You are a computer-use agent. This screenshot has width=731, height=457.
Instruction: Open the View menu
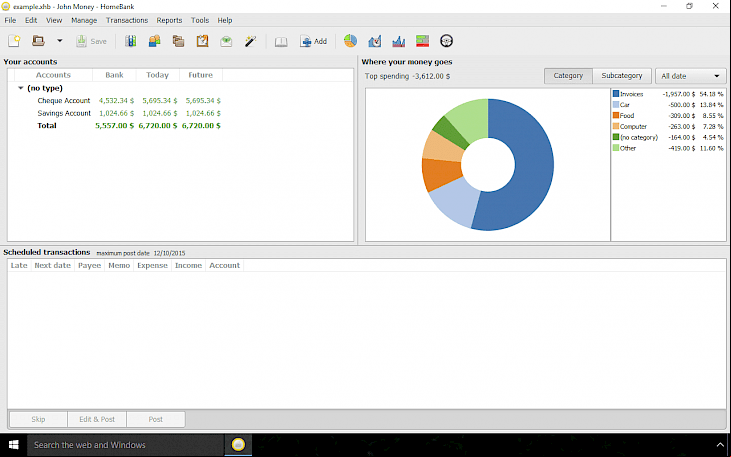coord(54,20)
